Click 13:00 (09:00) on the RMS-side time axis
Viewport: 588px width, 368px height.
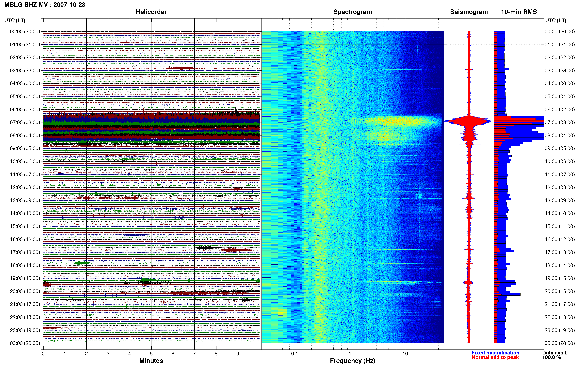pos(560,200)
